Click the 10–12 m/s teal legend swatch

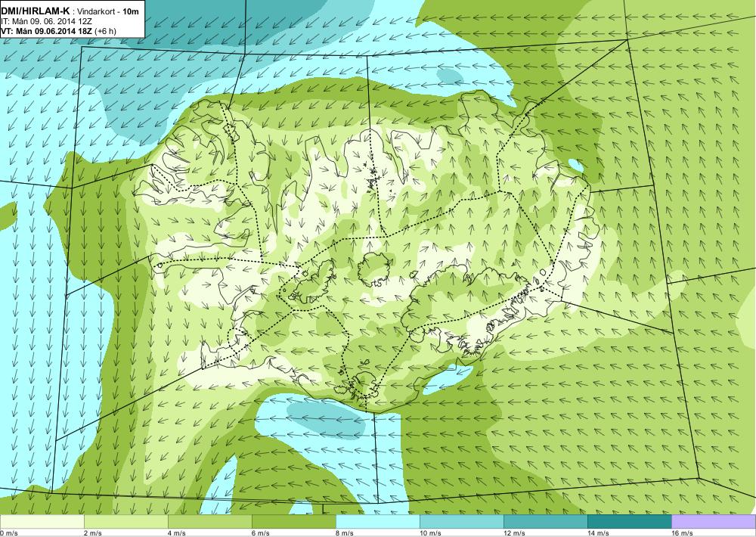coord(461,522)
